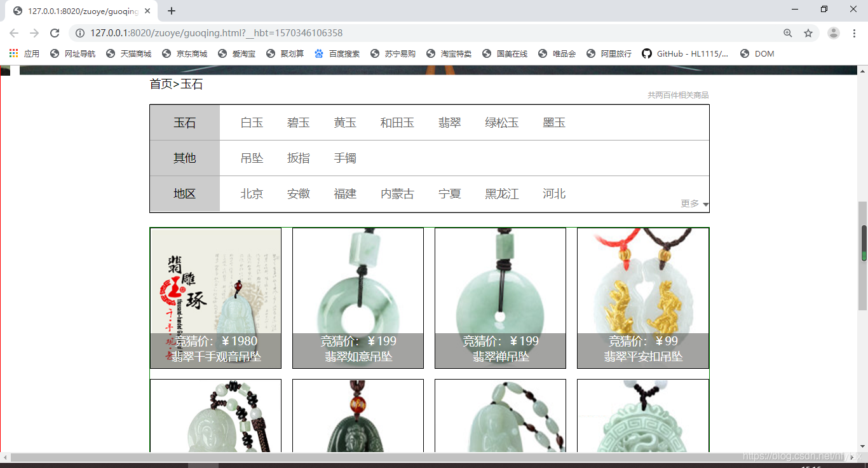Open the Chrome three-dot menu
This screenshot has height=468, width=868.
(855, 32)
